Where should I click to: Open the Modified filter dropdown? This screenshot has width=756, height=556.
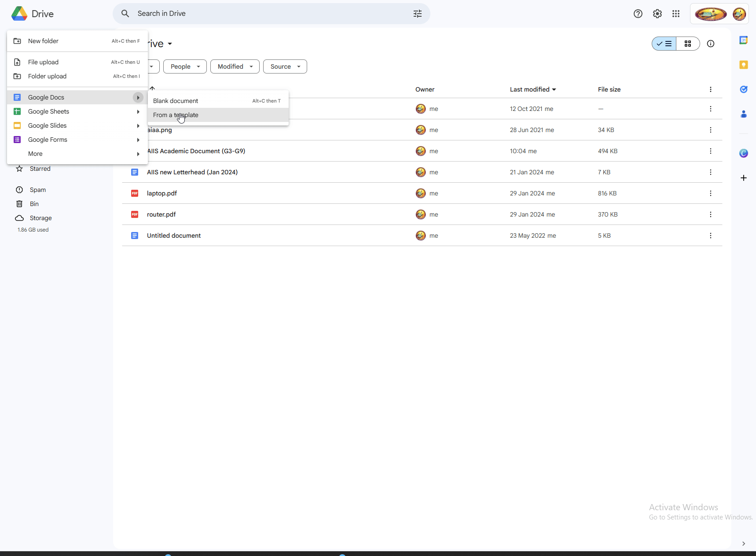(235, 66)
